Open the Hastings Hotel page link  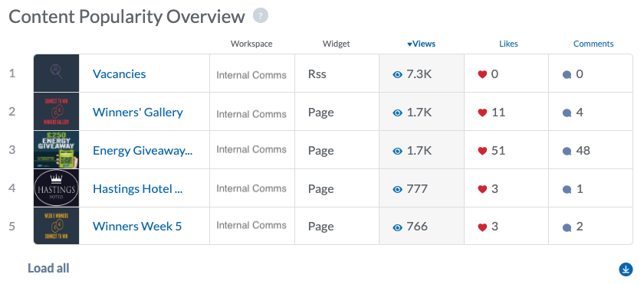[137, 189]
